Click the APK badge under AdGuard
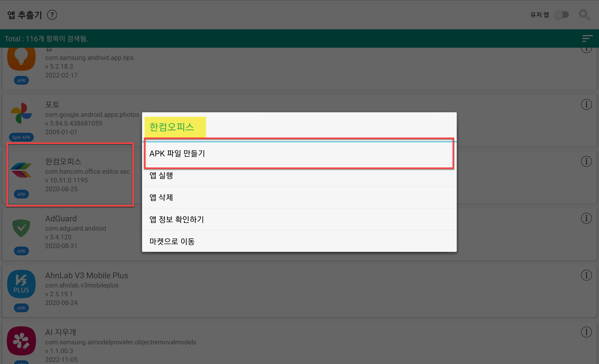Viewport: 599px width, 364px height. [21, 251]
